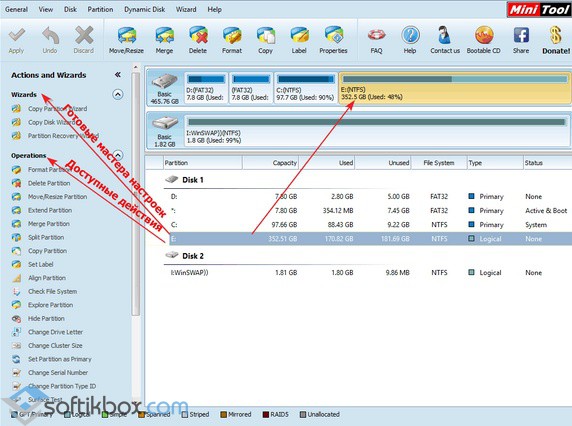Open the Format toolbar tool
Viewport: 572px width, 426px height.
coord(232,36)
